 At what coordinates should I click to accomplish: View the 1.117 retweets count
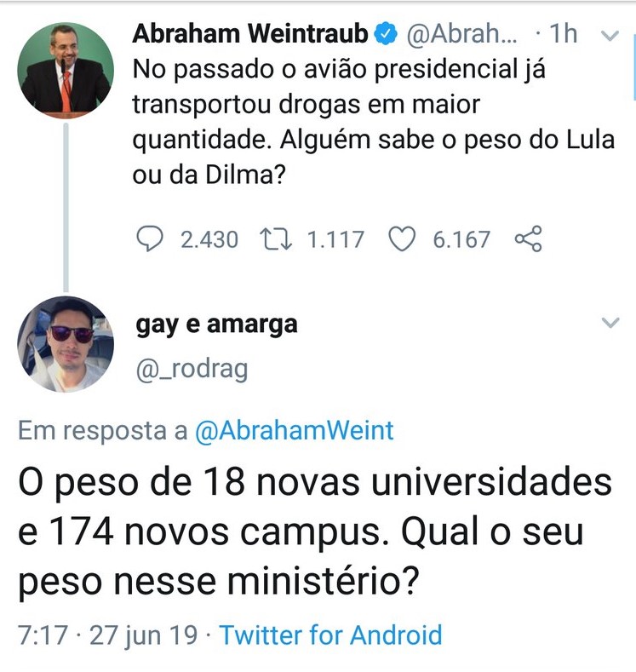pos(335,239)
